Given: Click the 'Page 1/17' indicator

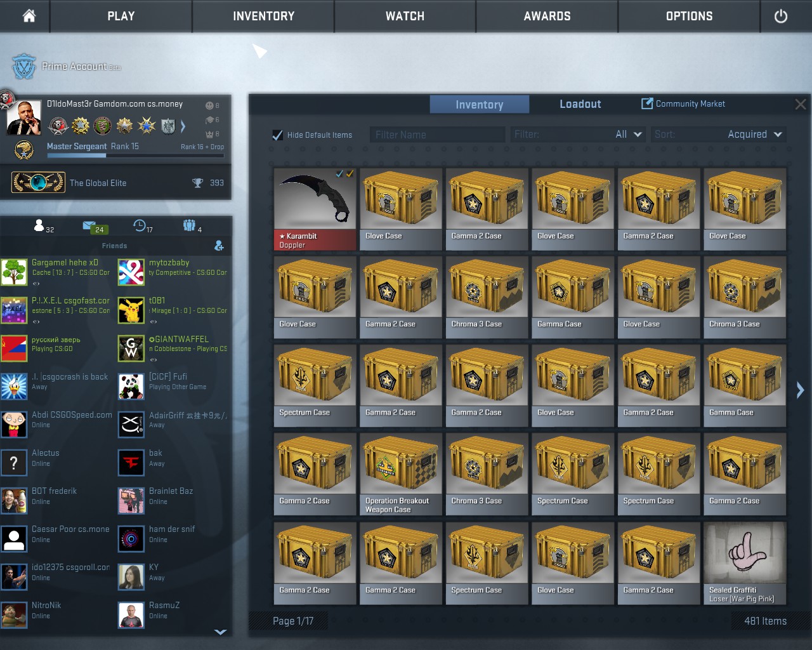Looking at the screenshot, I should click(293, 621).
